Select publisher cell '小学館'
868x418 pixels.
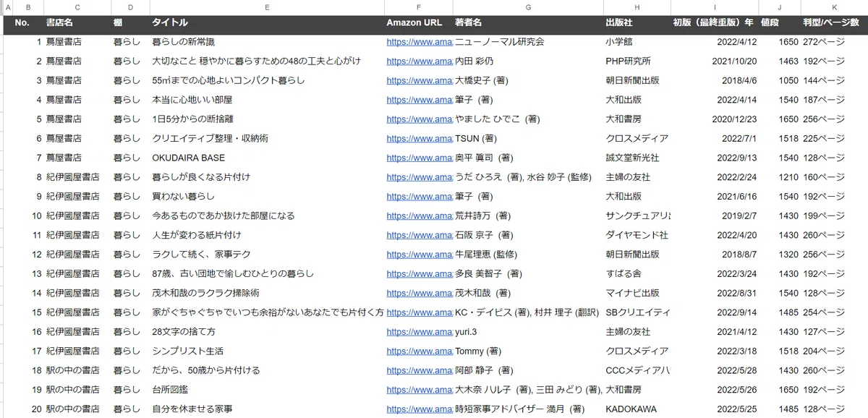pyautogui.click(x=637, y=42)
